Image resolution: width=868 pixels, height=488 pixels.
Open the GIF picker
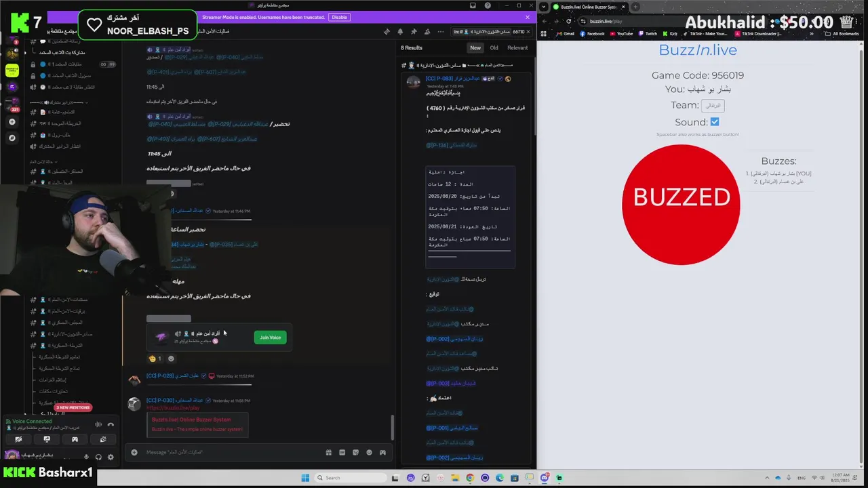point(342,452)
